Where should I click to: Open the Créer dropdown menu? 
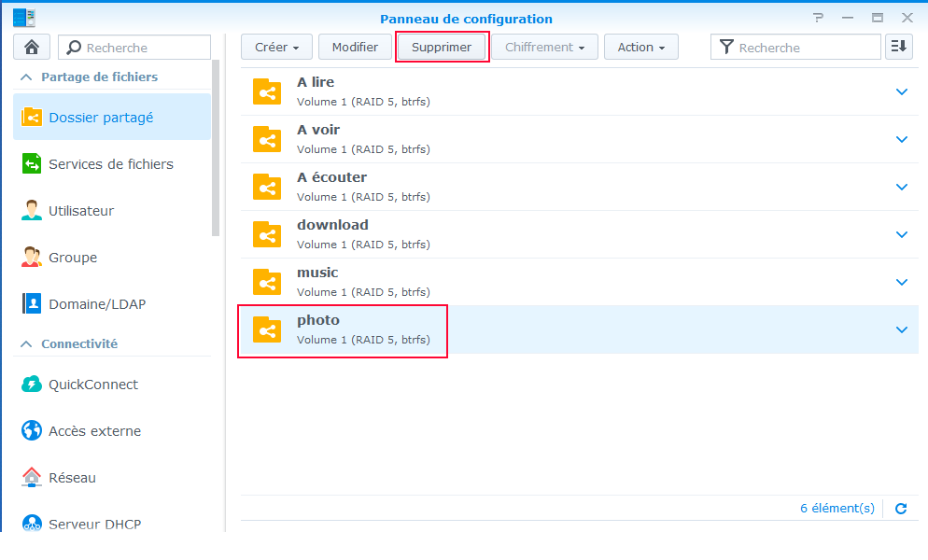pyautogui.click(x=276, y=47)
